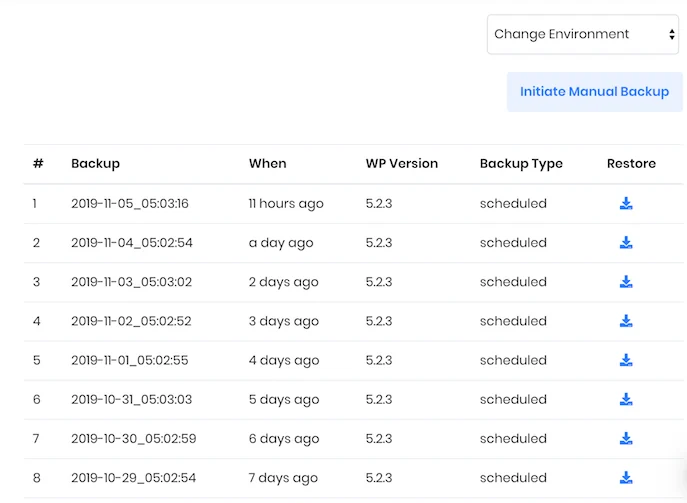This screenshot has width=687, height=503.
Task: Click the '2 days ago' cell
Action: pos(283,282)
